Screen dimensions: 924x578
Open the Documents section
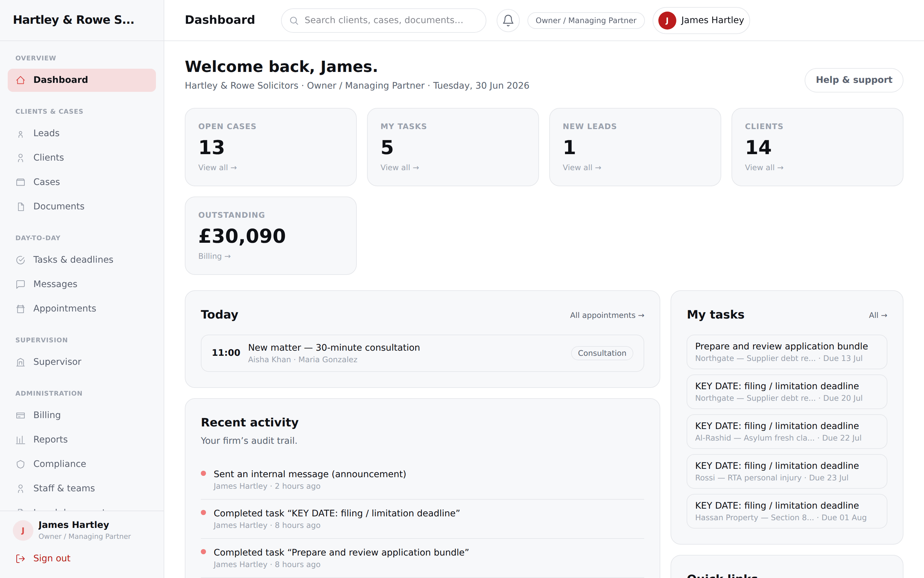(82, 206)
